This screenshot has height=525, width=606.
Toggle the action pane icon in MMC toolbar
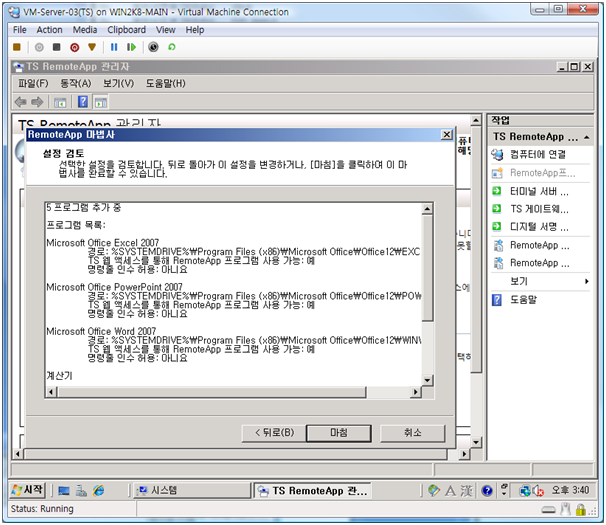[x=101, y=102]
